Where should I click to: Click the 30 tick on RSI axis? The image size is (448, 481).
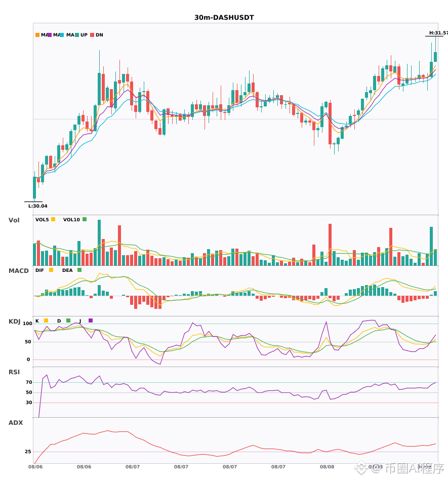29,403
